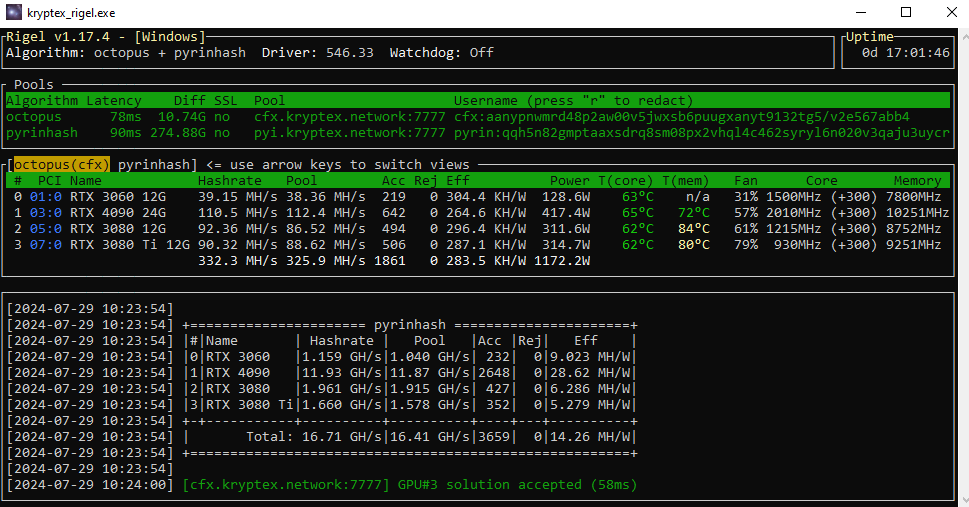Click the 63°C core temperature
969x507 pixels.
(x=638, y=197)
